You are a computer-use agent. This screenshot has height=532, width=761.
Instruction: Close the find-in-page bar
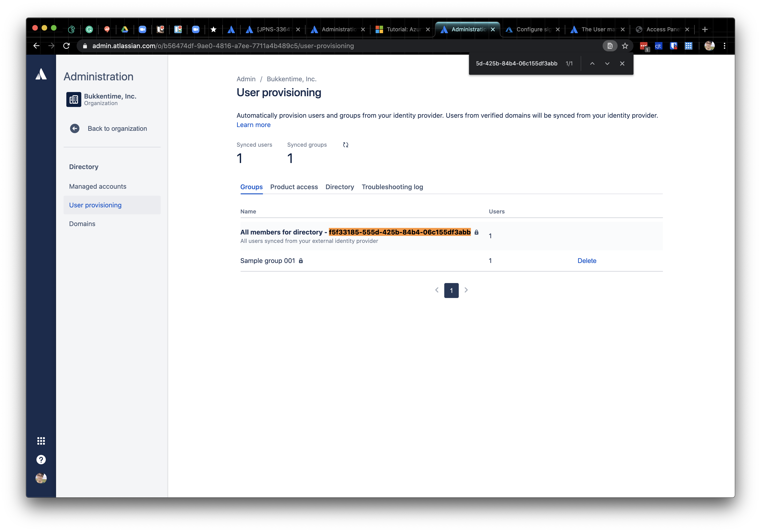click(622, 63)
